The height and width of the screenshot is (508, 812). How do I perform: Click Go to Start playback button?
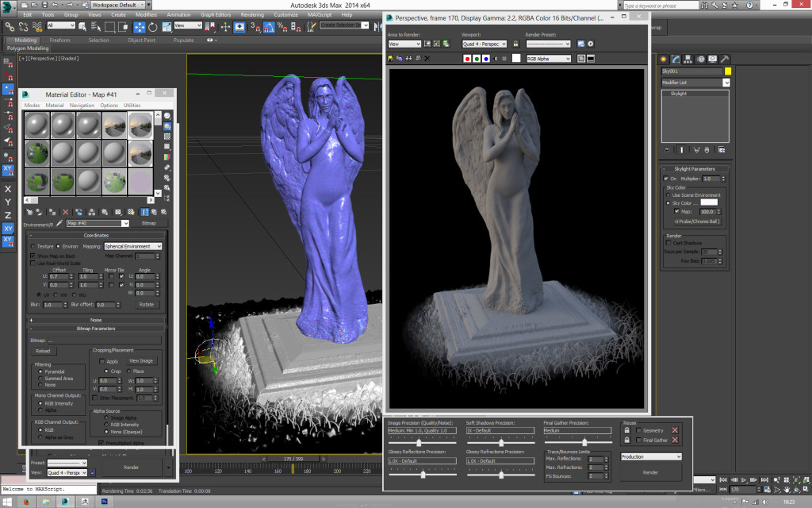coord(723,480)
